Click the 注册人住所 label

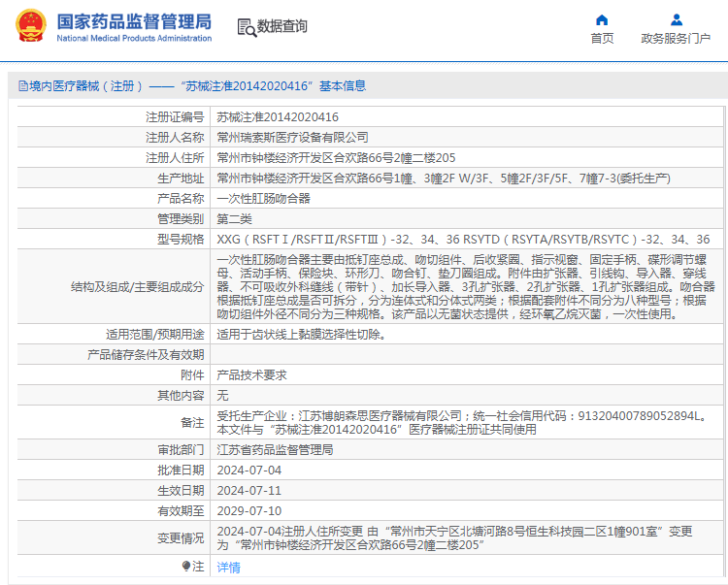point(175,158)
